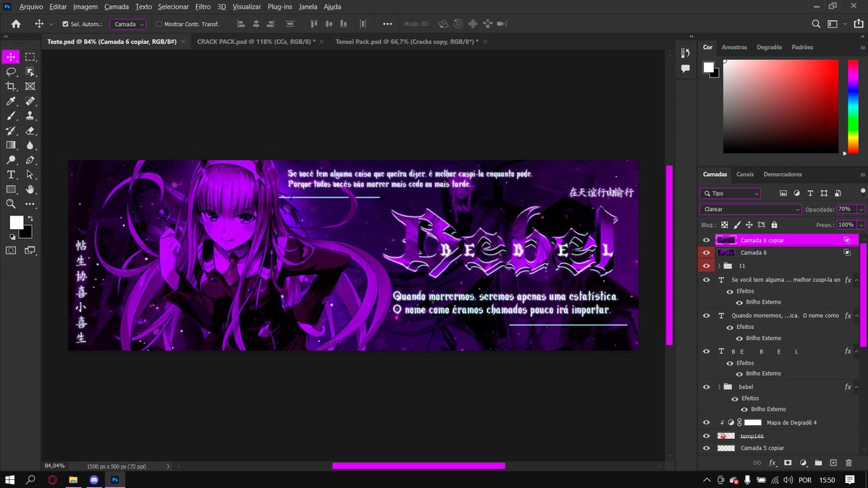Select the Crop tool
The image size is (868, 488).
11,86
